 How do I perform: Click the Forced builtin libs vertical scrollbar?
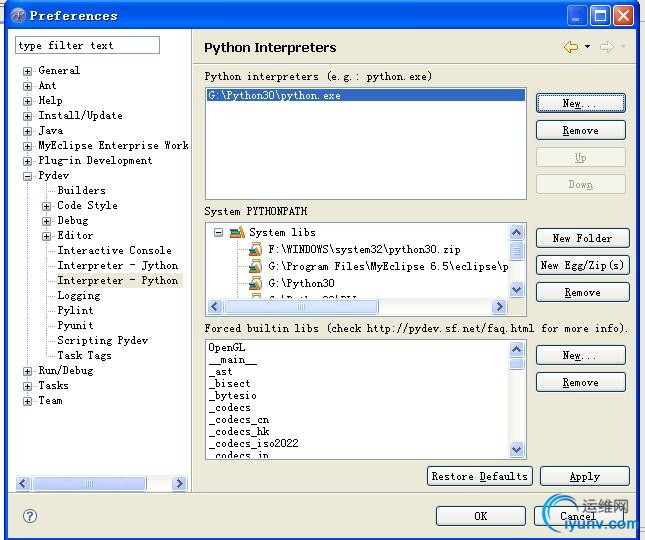click(x=517, y=400)
